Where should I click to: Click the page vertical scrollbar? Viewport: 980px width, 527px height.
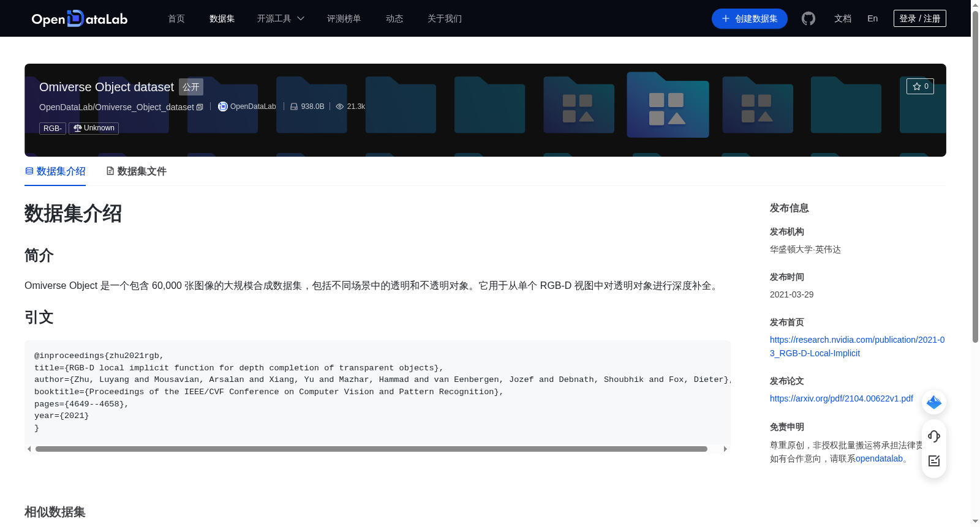point(975,178)
